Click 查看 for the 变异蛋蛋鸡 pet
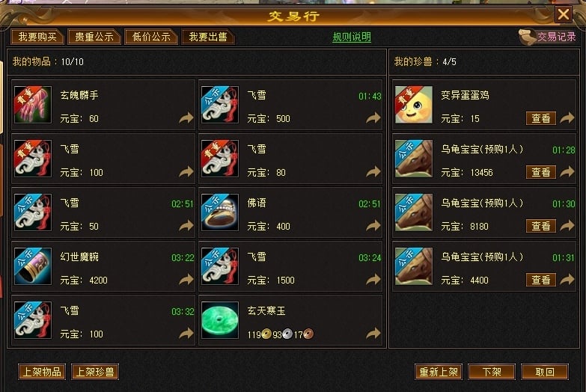 pos(541,118)
